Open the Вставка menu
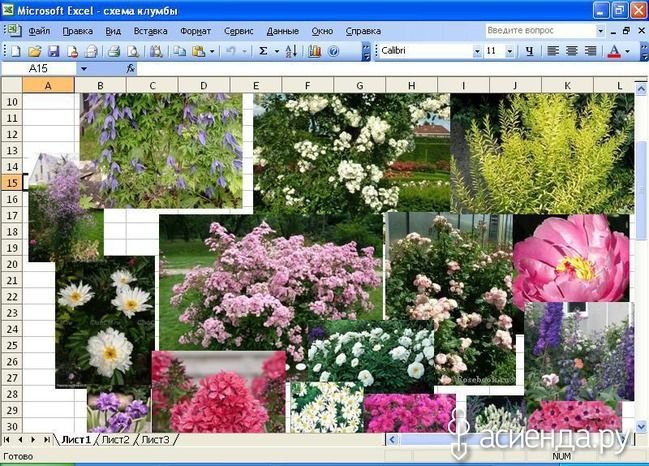The image size is (649, 466). (150, 31)
